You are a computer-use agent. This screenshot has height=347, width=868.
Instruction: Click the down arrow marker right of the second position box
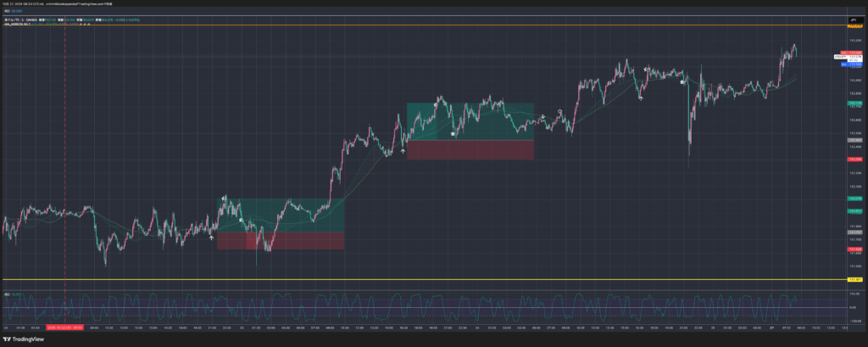click(542, 116)
